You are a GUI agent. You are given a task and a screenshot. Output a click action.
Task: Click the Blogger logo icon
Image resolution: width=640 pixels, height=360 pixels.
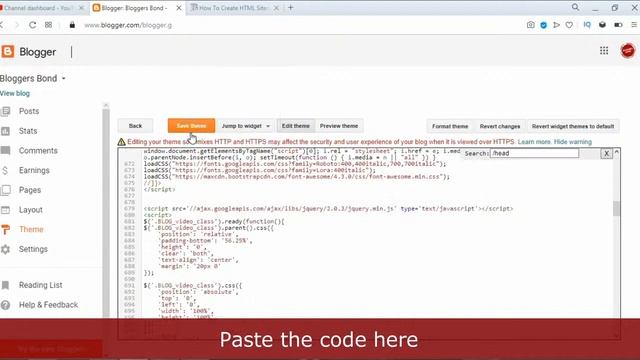[x=7, y=52]
